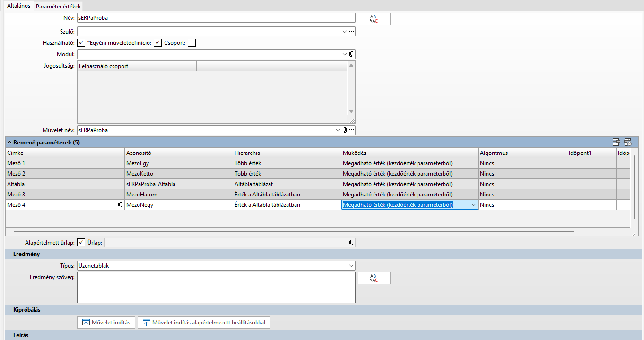Image resolution: width=644 pixels, height=340 pixels.
Task: Delete row icon in Bemenő paraméterek header
Action: pos(628,142)
